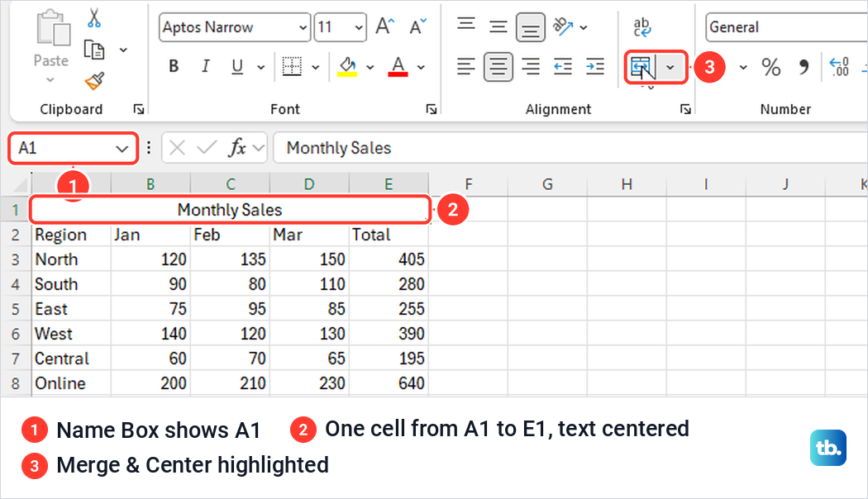Open the accounting format dropdown arrow
Screen dimensions: 868x499
click(x=743, y=68)
